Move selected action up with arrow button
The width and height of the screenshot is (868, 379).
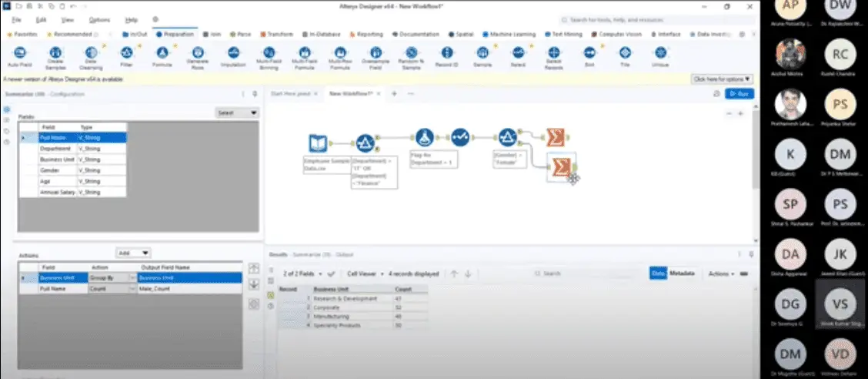coord(254,268)
